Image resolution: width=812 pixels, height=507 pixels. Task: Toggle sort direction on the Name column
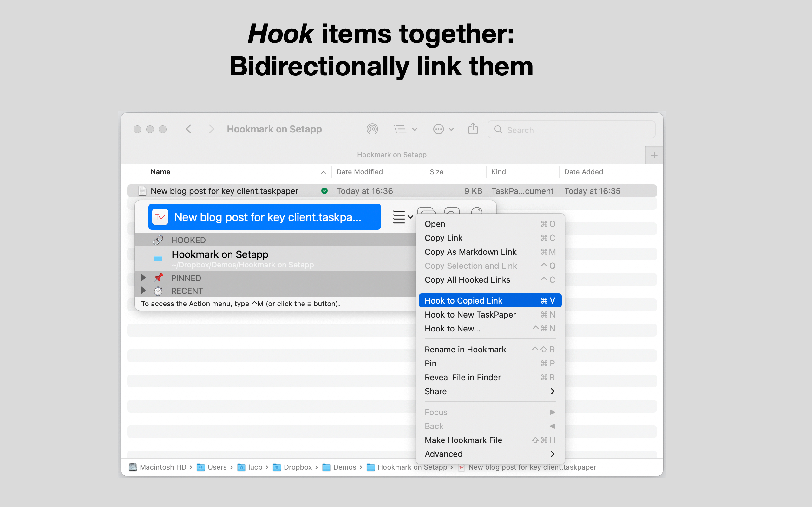click(x=323, y=172)
